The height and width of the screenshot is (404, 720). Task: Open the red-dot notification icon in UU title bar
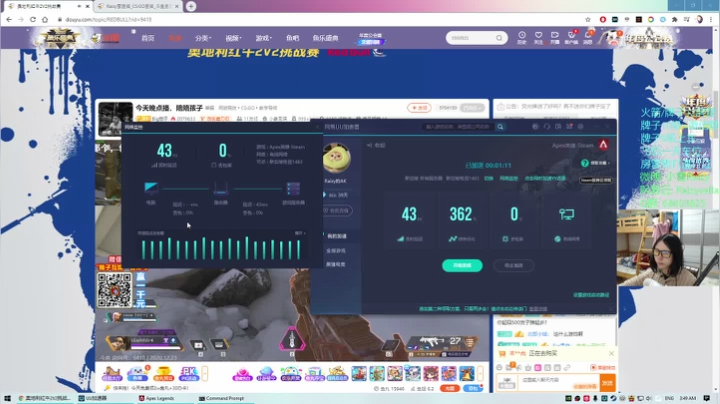coord(570,126)
